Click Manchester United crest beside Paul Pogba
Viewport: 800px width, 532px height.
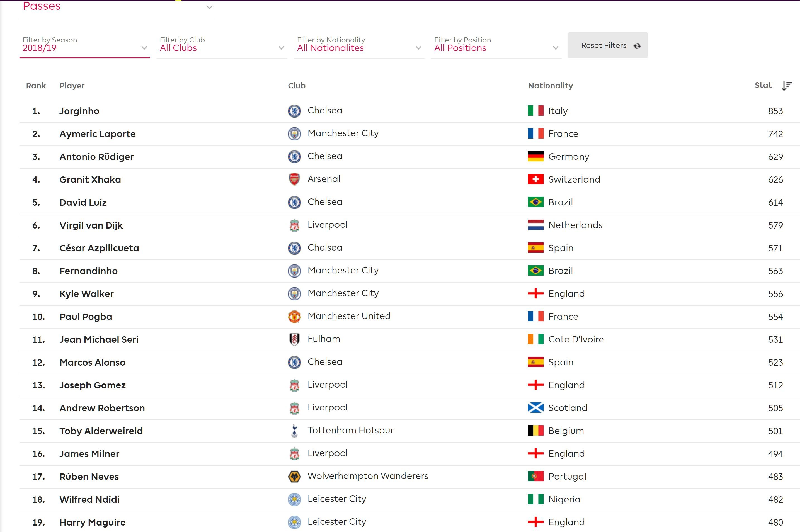(x=294, y=317)
